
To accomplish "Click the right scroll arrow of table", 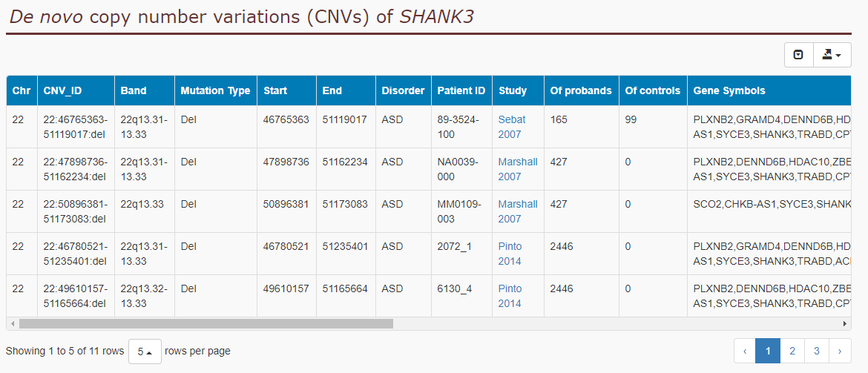I will [845, 323].
